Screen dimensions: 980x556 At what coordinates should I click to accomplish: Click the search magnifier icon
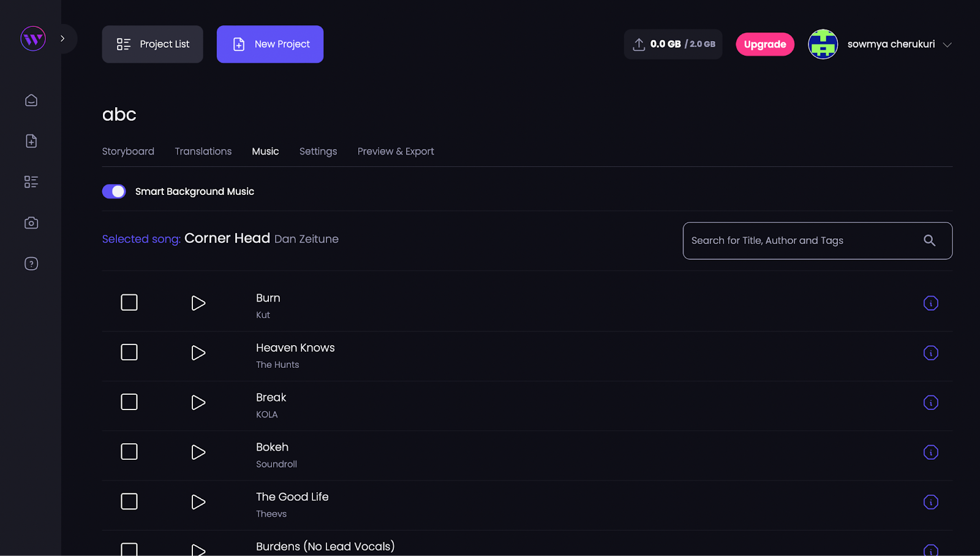pos(929,241)
